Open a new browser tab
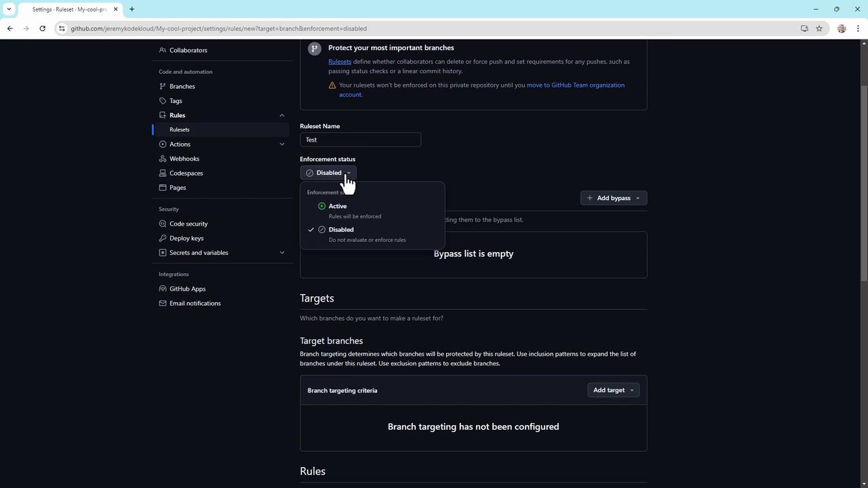Image resolution: width=868 pixels, height=488 pixels. point(132,9)
